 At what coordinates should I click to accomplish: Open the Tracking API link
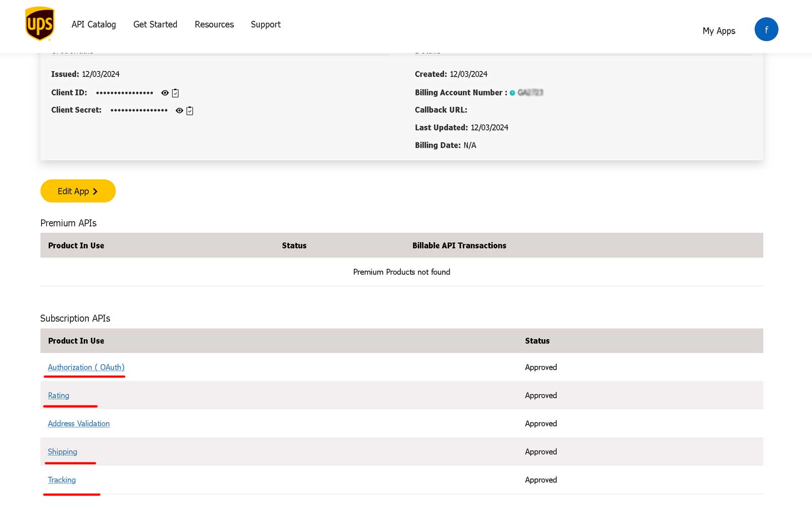tap(62, 480)
